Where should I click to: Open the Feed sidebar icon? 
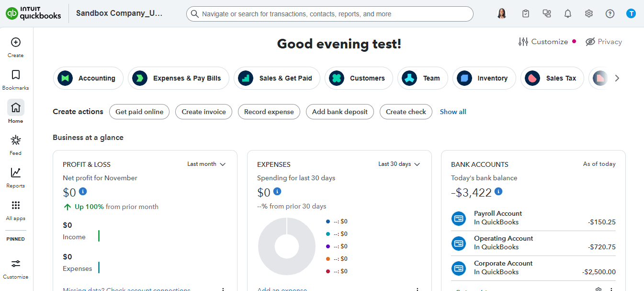pos(16,140)
